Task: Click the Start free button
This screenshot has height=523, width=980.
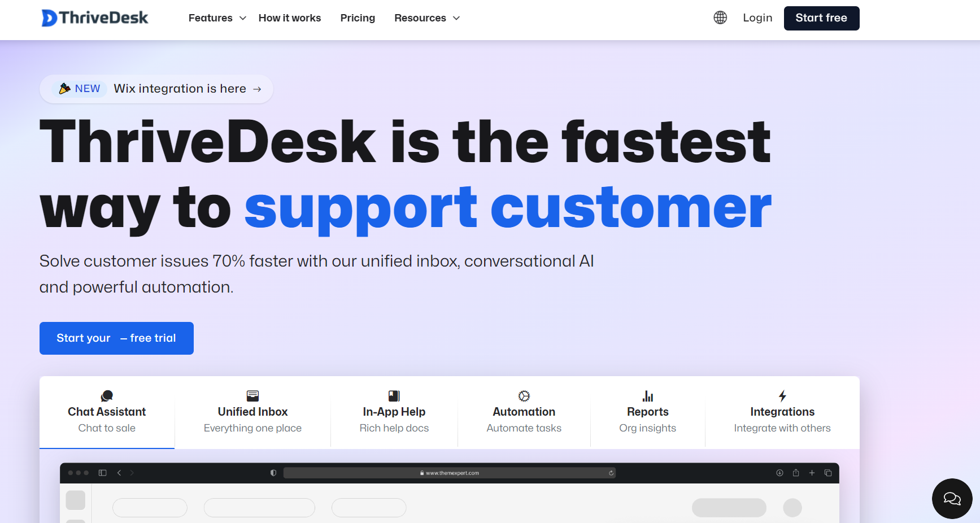Action: tap(821, 18)
